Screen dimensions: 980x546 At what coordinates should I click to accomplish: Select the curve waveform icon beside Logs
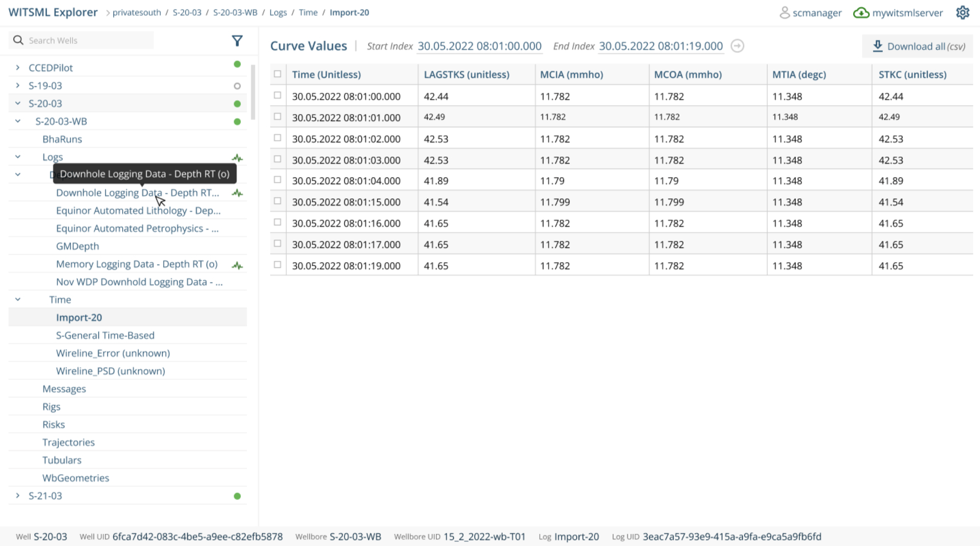click(x=237, y=157)
